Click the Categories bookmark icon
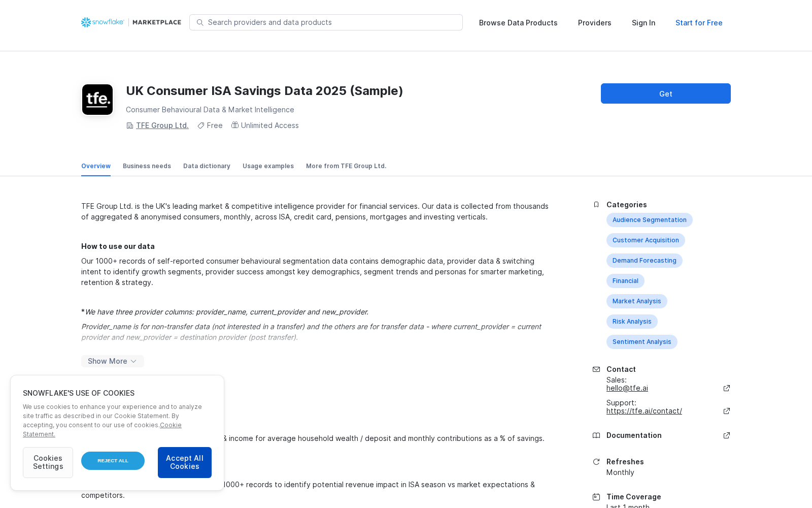This screenshot has width=812, height=508. tap(596, 205)
